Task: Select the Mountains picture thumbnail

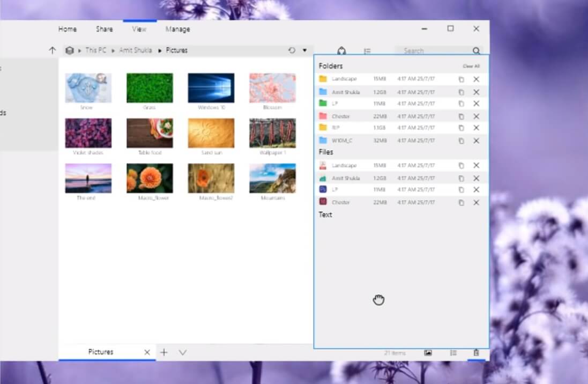Action: tap(273, 178)
